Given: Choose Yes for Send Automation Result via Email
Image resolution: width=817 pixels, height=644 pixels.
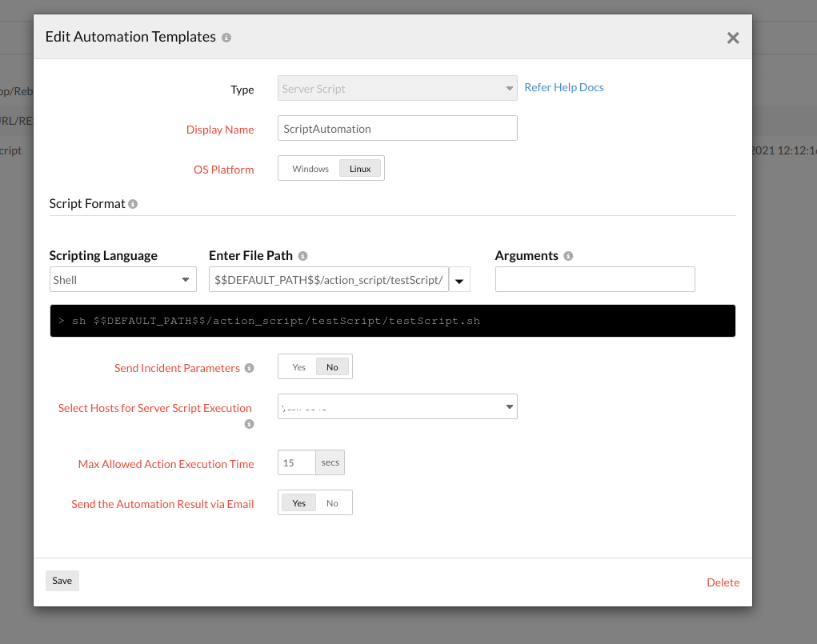Looking at the screenshot, I should [299, 503].
